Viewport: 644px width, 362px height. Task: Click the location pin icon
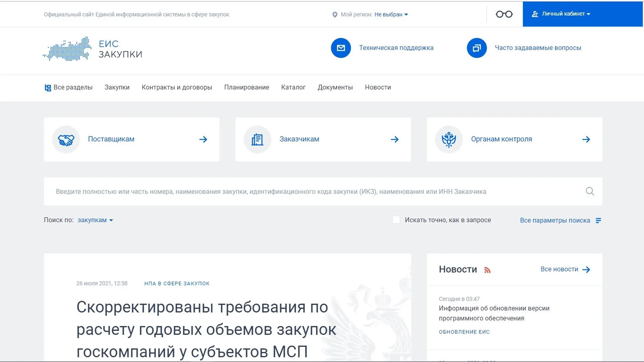[x=335, y=15]
